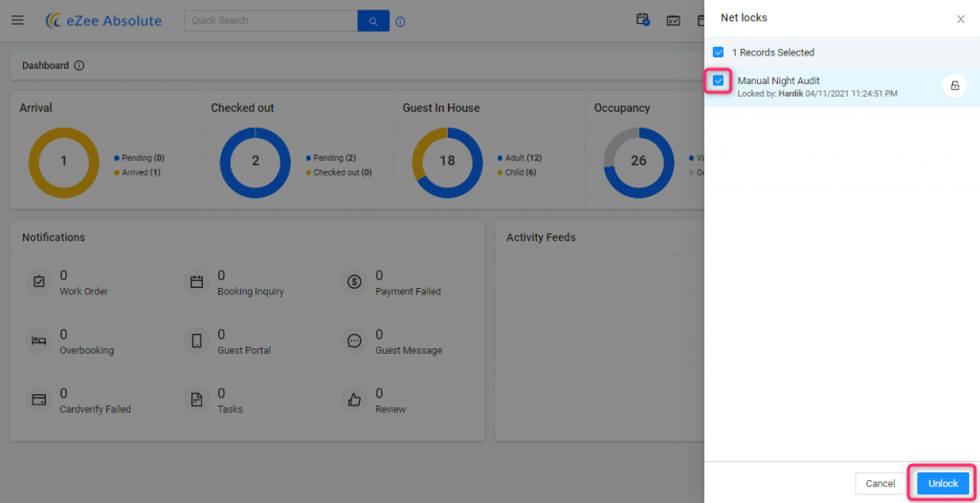Click the Booking Inquiry label
Screen dimensions: 980x503
coord(251,291)
